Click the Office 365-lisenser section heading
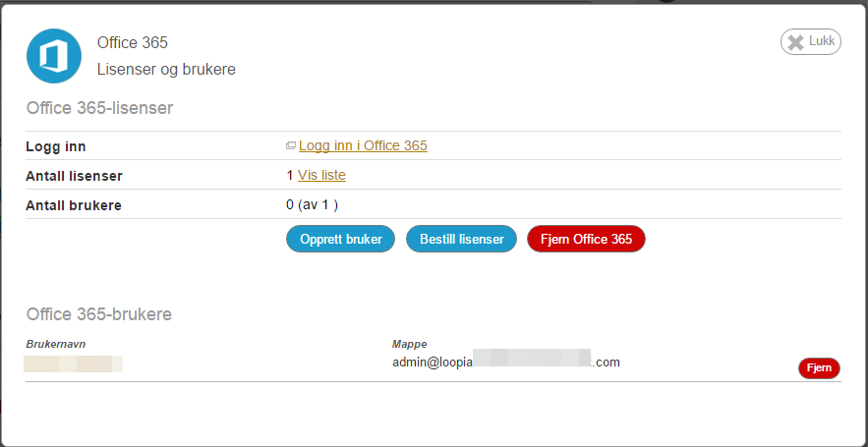868x447 pixels. 99,108
